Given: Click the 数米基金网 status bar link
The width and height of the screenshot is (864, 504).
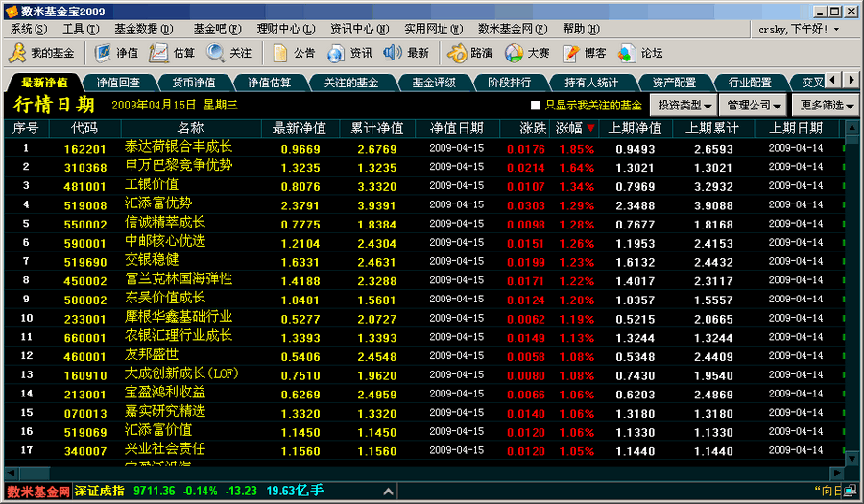Looking at the screenshot, I should coord(38,492).
